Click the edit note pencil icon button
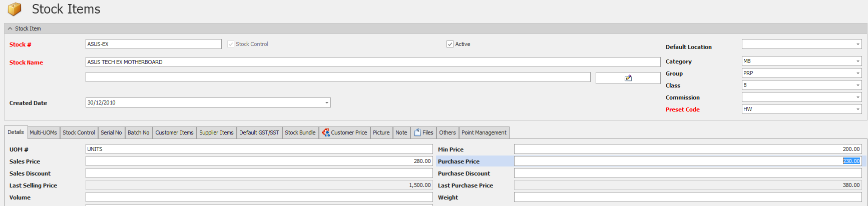868x206 pixels. click(x=628, y=78)
